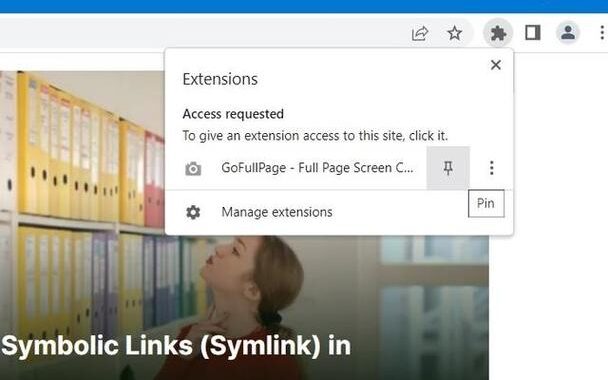Click the Manage extensions gear icon
608x380 pixels.
tap(193, 212)
